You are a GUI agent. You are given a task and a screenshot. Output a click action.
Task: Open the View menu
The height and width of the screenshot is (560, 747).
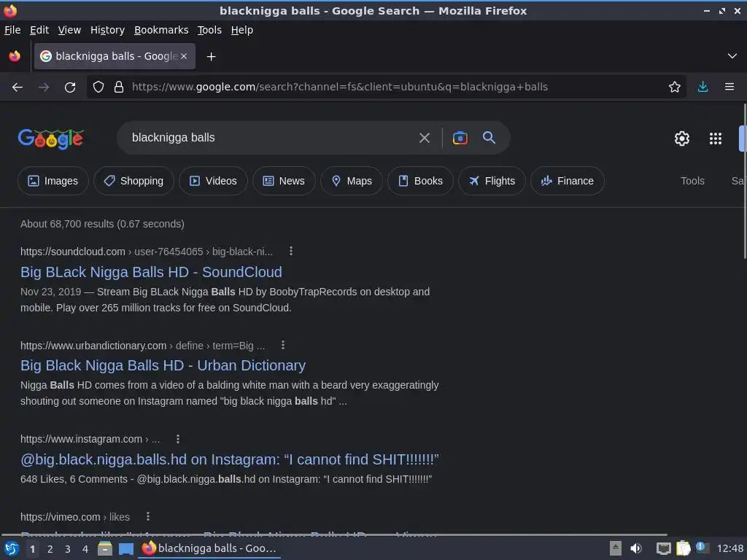[69, 30]
